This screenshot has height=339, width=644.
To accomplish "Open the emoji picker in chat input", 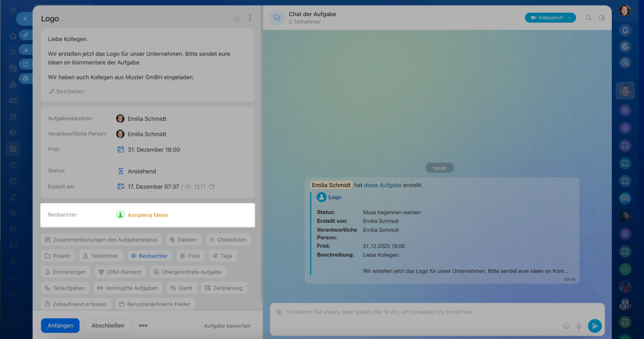I will tap(567, 326).
